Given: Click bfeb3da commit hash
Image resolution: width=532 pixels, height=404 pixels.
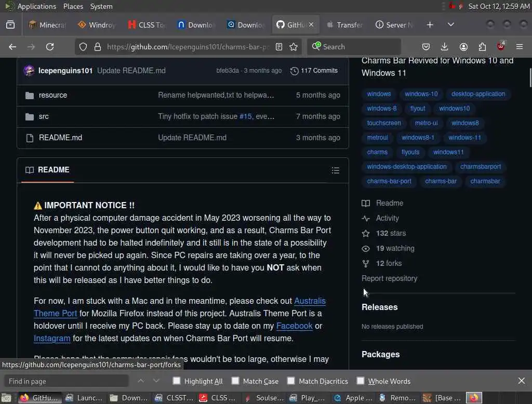Looking at the screenshot, I should pos(228,71).
